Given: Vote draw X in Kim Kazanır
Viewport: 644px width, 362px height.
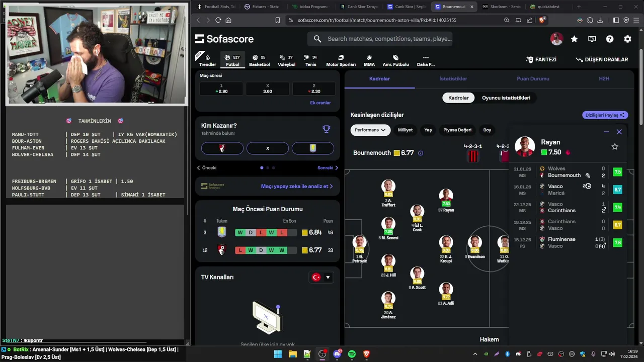Looking at the screenshot, I should click(268, 148).
